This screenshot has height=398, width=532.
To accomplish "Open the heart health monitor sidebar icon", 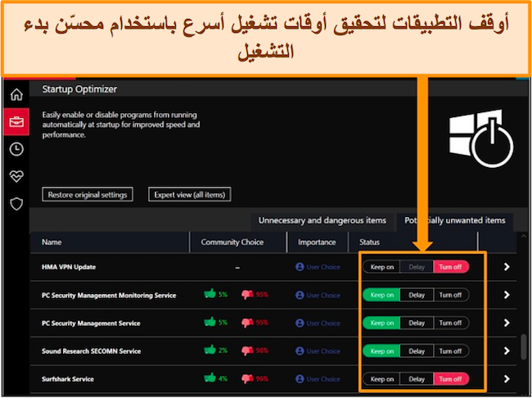I will coord(16,176).
